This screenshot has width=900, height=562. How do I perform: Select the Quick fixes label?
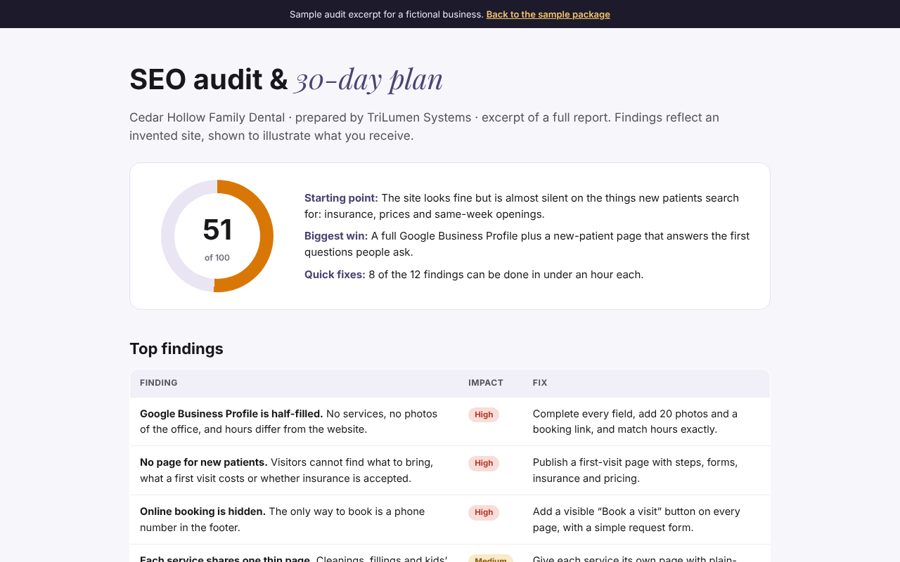click(x=335, y=274)
